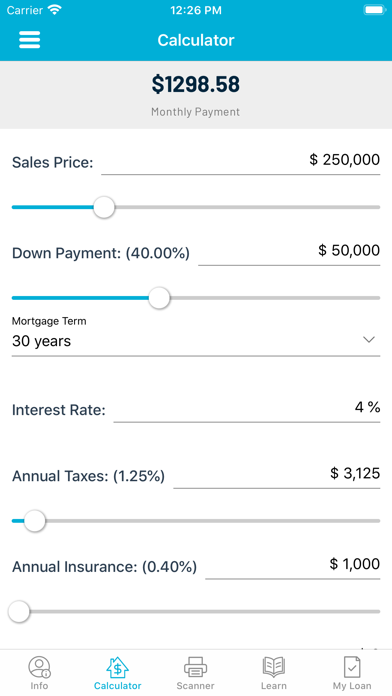Image resolution: width=392 pixels, height=696 pixels.
Task: Click the Annual Taxes slider handle
Action: point(35,521)
